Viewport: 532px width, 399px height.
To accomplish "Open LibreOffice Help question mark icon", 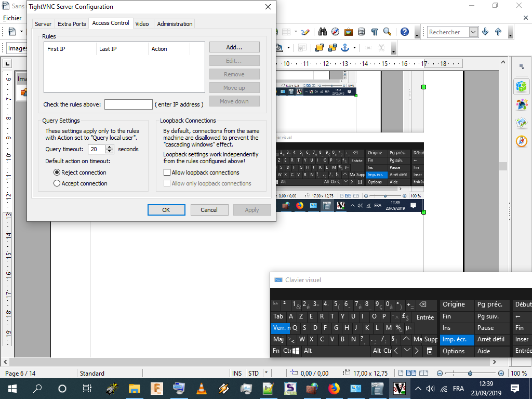I will [404, 32].
